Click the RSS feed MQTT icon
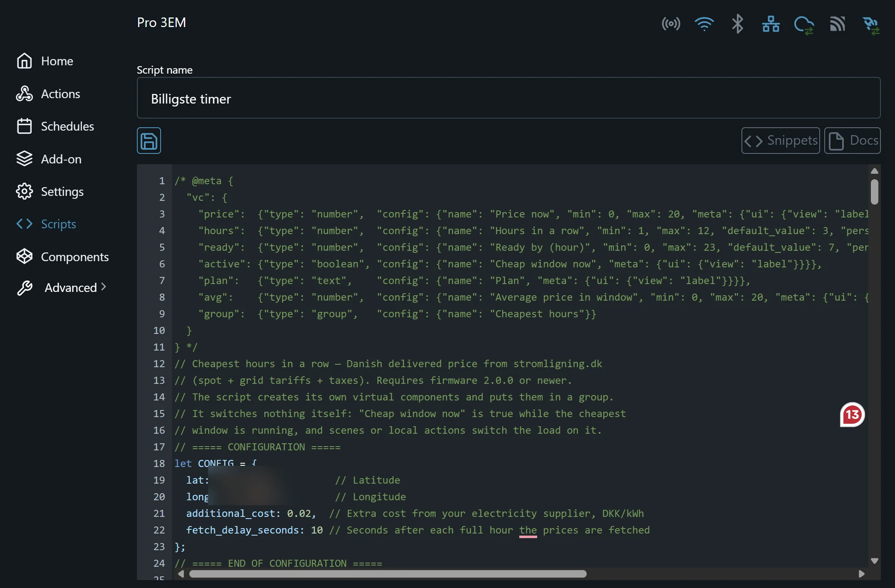 [837, 24]
